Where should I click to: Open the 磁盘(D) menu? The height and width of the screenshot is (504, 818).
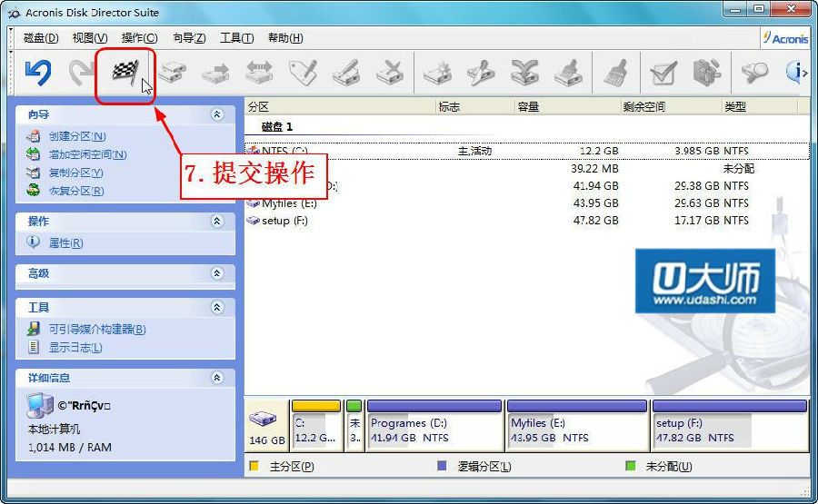tap(41, 38)
